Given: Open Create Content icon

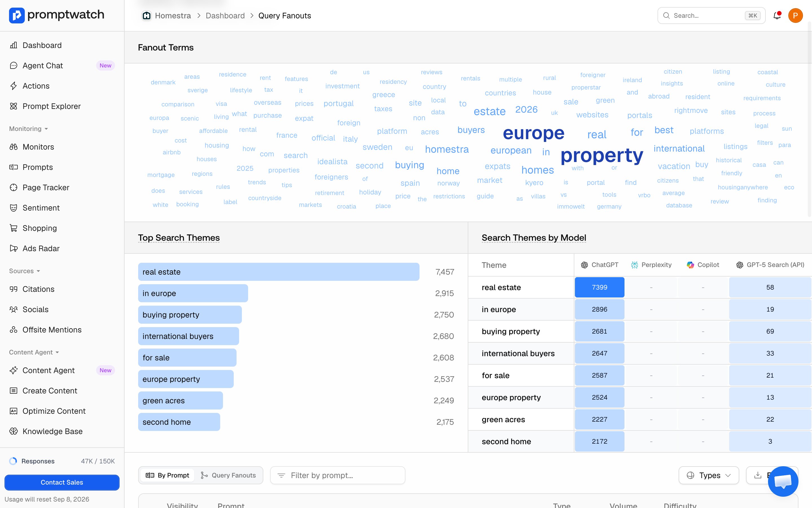Looking at the screenshot, I should tap(14, 390).
